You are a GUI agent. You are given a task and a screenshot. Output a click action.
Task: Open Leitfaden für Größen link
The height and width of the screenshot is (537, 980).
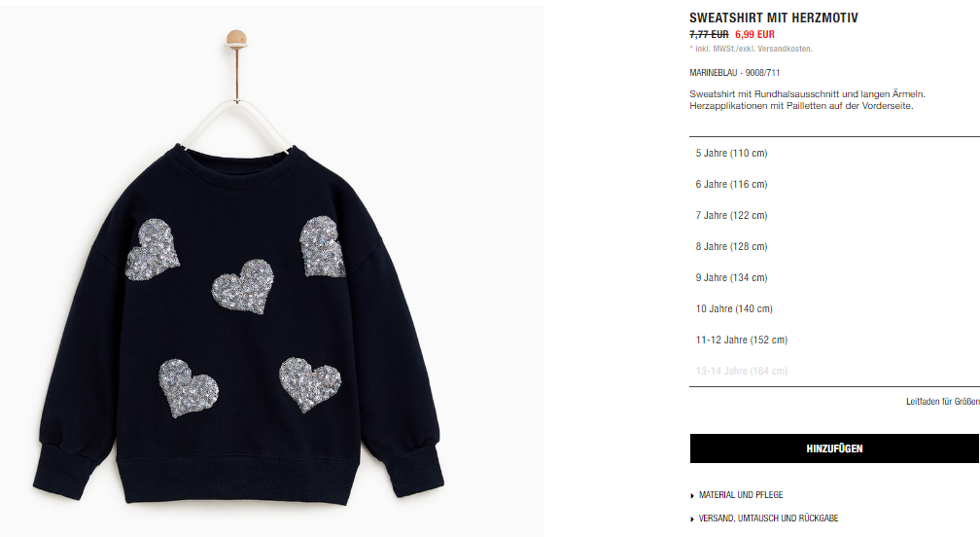(x=942, y=402)
